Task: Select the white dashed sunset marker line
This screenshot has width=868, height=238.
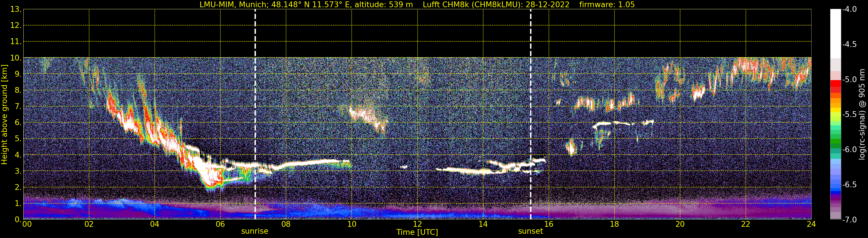Action: 531,114
